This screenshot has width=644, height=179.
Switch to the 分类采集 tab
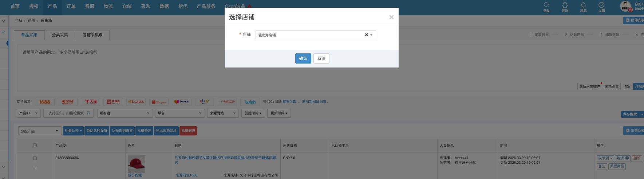[x=60, y=35]
